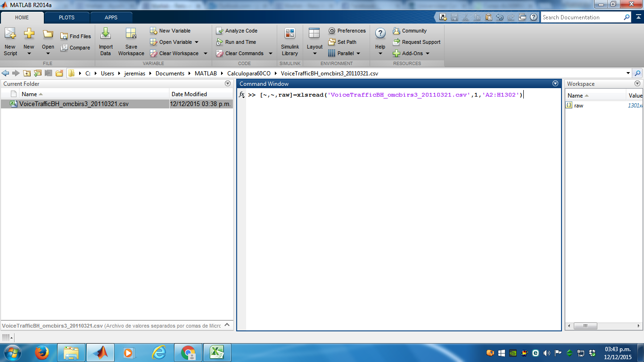The image size is (644, 362).
Task: Run Analyze Code
Action: click(x=237, y=31)
